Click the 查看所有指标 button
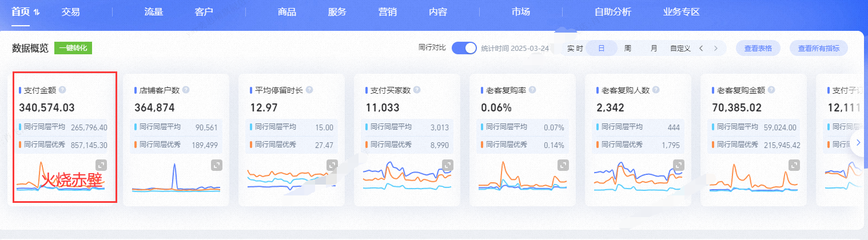Screen dimensions: 868x240 [x=819, y=48]
